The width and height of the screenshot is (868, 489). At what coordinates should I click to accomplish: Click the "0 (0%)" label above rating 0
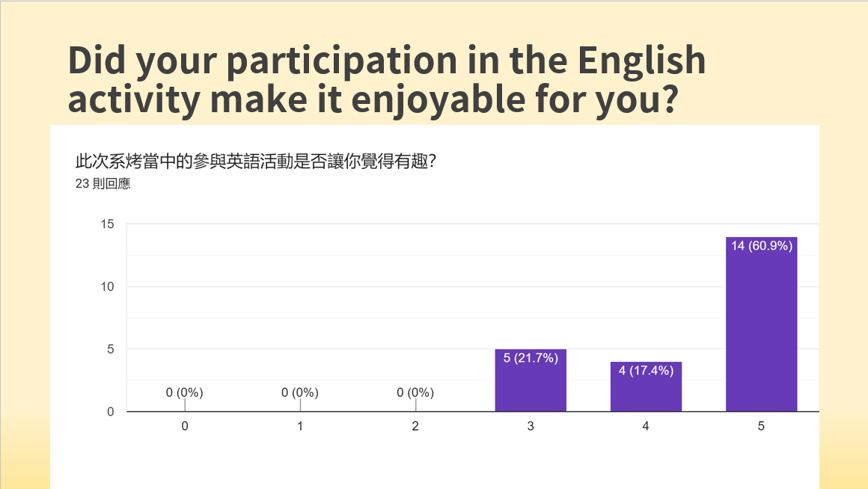coord(185,393)
